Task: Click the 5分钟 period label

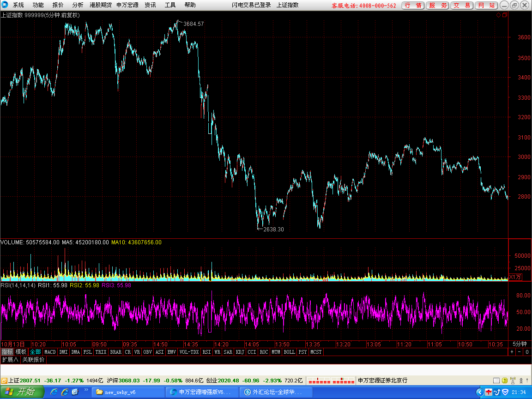Action: point(520,344)
